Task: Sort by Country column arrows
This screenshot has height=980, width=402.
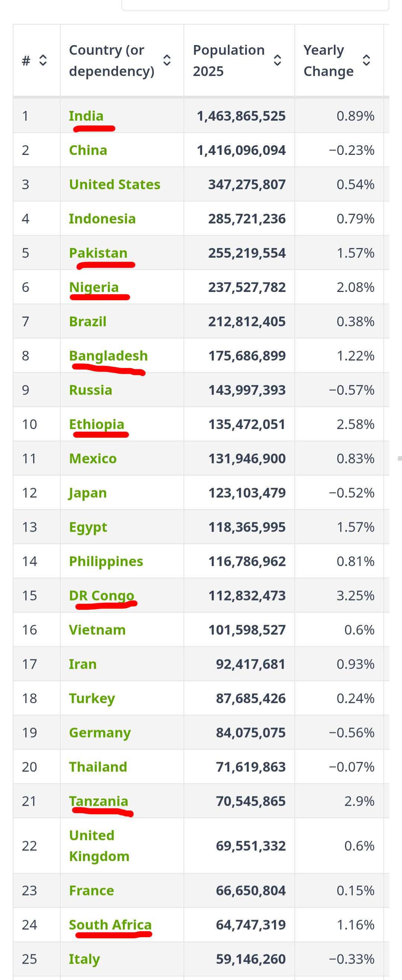Action: pos(167,60)
